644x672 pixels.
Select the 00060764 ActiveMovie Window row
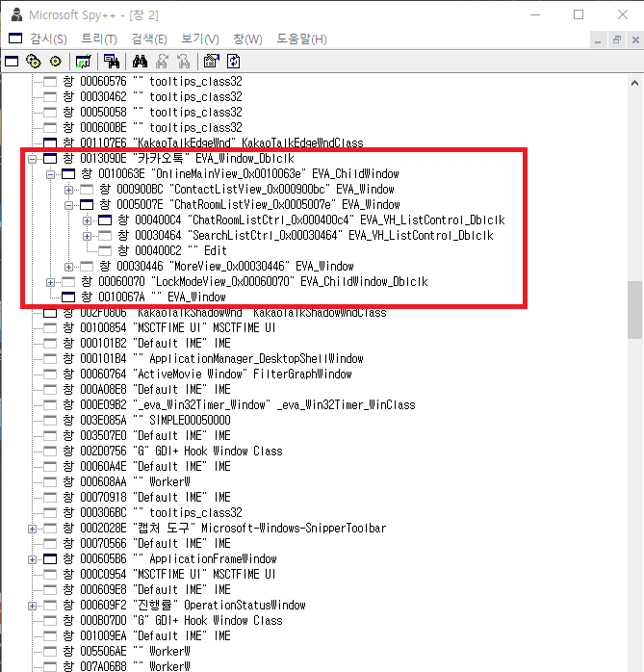click(207, 375)
